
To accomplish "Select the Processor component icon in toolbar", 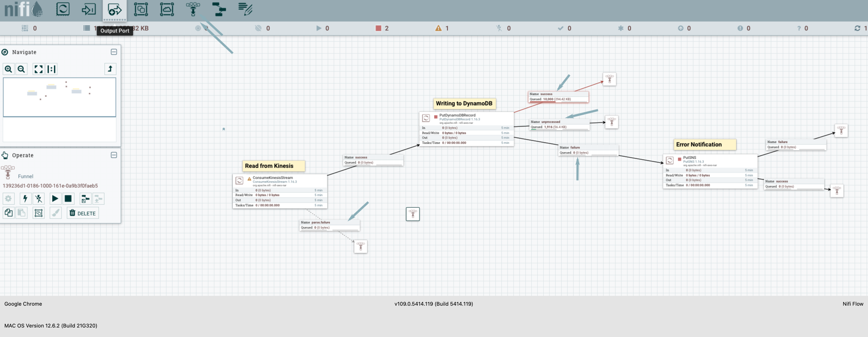I will [x=62, y=9].
